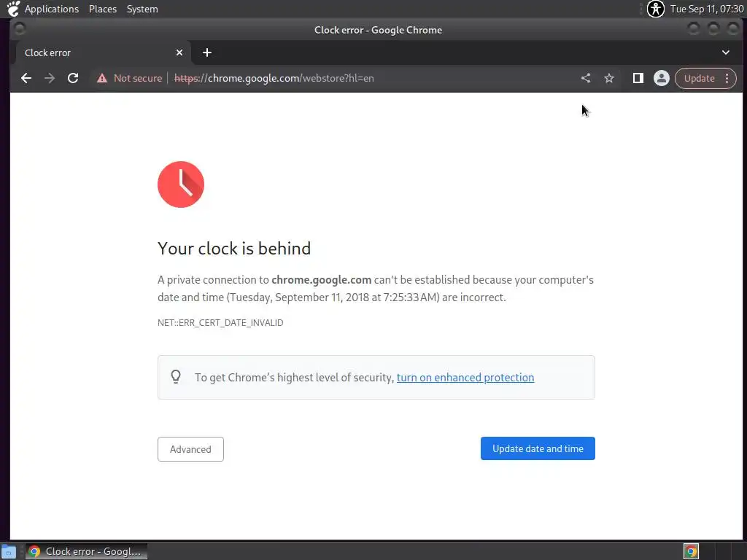747x560 pixels.
Task: Open the System menu
Action: (x=142, y=9)
